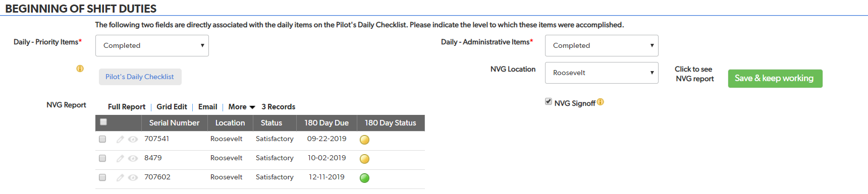This screenshot has height=194, width=868.
Task: Click info icon next to NVG Signoff
Action: coord(601,102)
